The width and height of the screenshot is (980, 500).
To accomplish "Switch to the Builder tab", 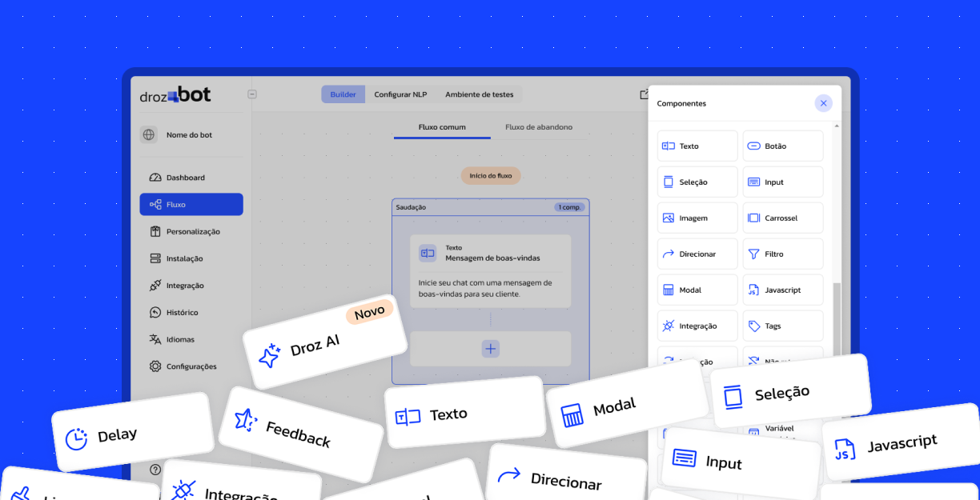I will coord(343,94).
